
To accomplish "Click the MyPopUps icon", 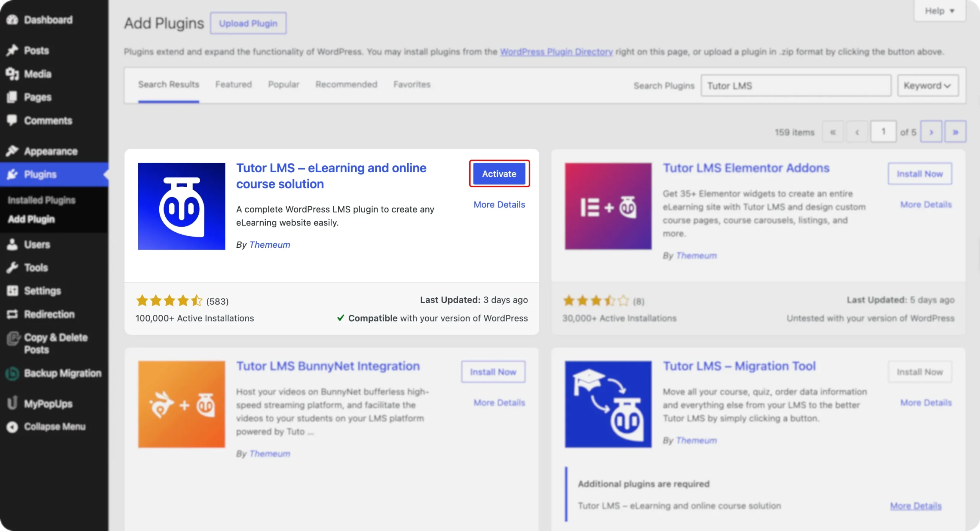I will click(12, 403).
